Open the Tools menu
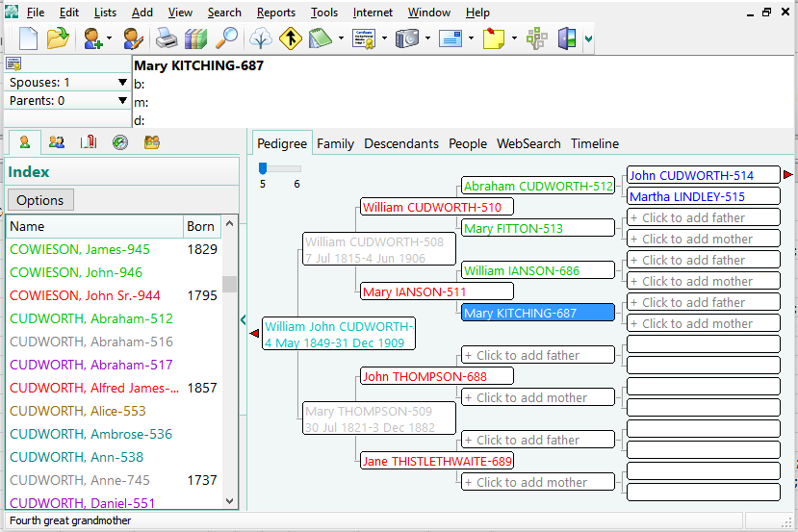The height and width of the screenshot is (532, 798). click(x=324, y=13)
